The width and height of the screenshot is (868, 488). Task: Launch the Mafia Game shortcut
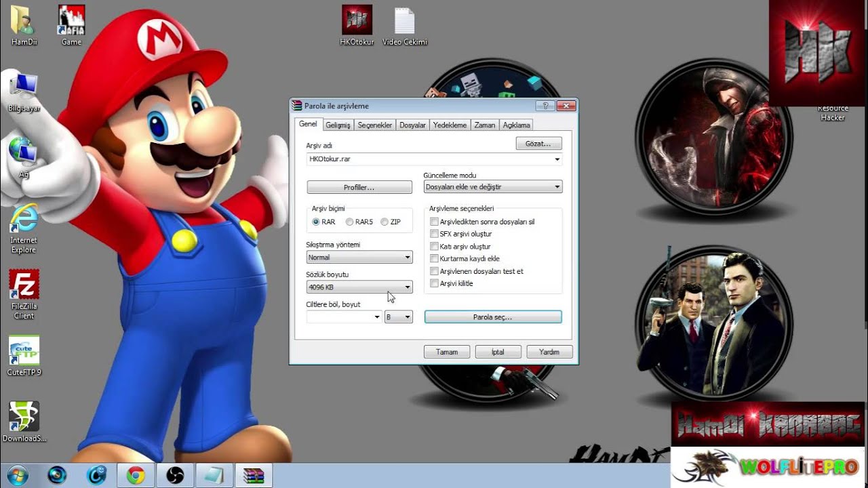[71, 25]
